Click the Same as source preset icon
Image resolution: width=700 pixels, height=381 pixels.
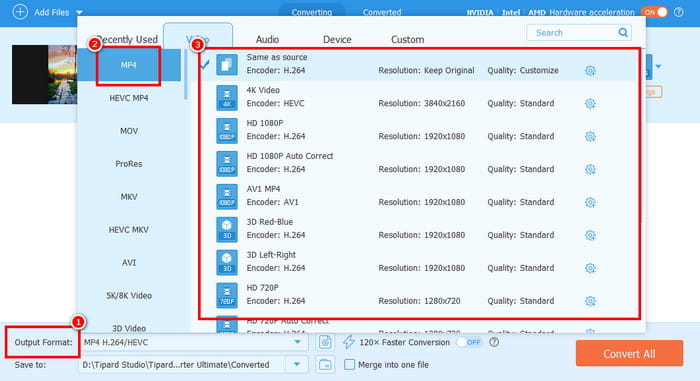coord(227,65)
